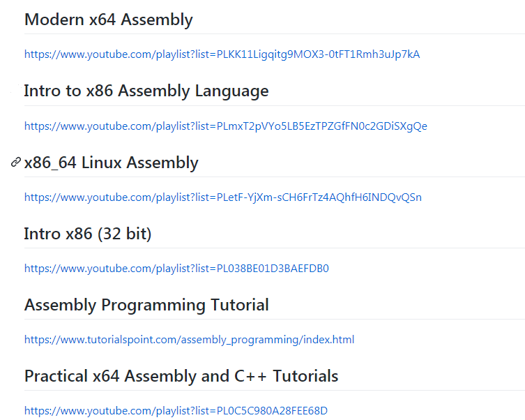Visit the tutorialspoint assembly programming link

click(189, 340)
